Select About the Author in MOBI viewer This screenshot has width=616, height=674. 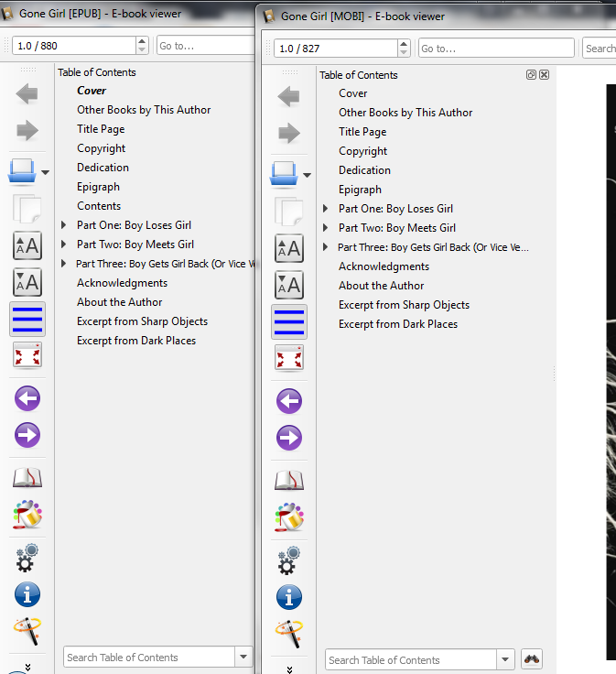pos(381,286)
